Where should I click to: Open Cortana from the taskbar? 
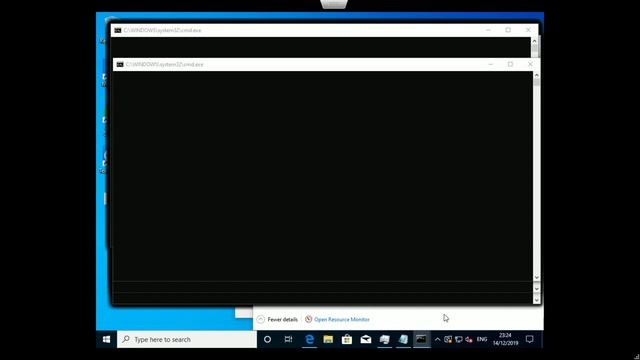[x=267, y=339]
